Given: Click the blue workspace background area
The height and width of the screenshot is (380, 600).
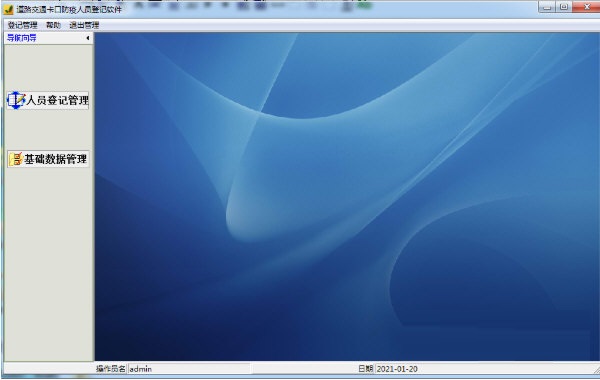Looking at the screenshot, I should click(347, 197).
